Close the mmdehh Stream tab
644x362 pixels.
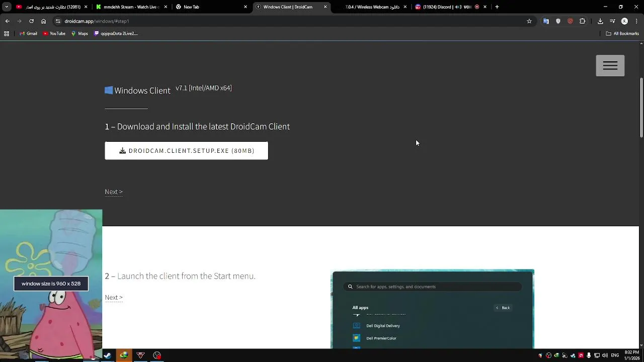click(x=166, y=7)
